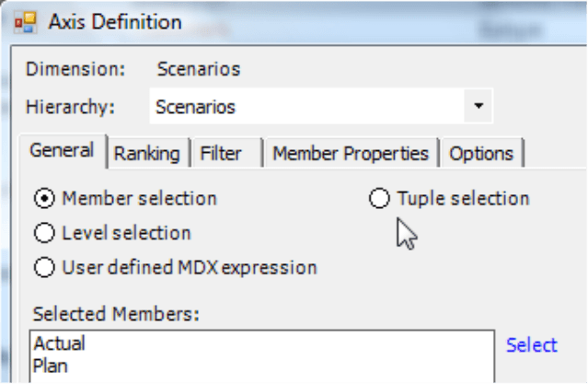Switch to the General tab
Image resolution: width=588 pixels, height=384 pixels.
point(63,151)
